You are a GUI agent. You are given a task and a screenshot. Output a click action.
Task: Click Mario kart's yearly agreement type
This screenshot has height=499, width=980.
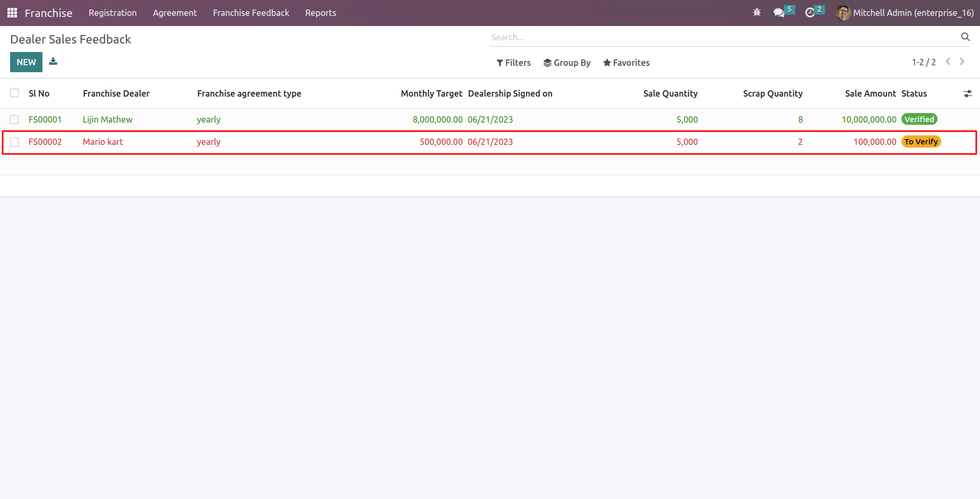pyautogui.click(x=209, y=142)
